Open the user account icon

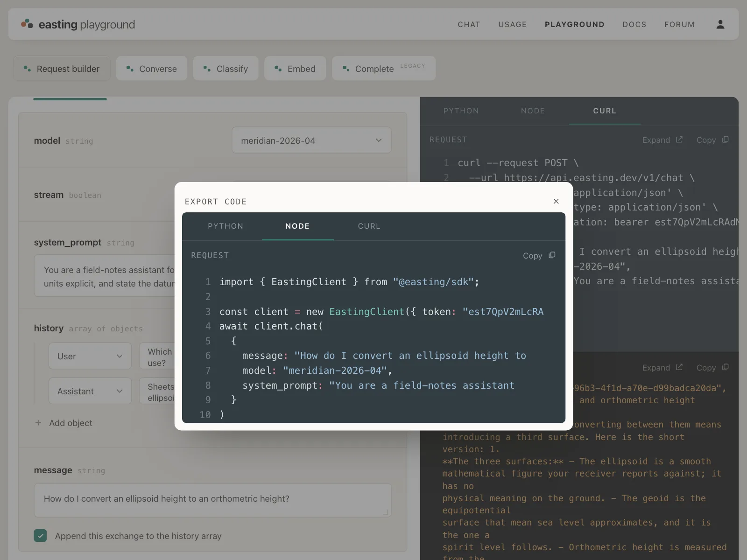[x=720, y=24]
